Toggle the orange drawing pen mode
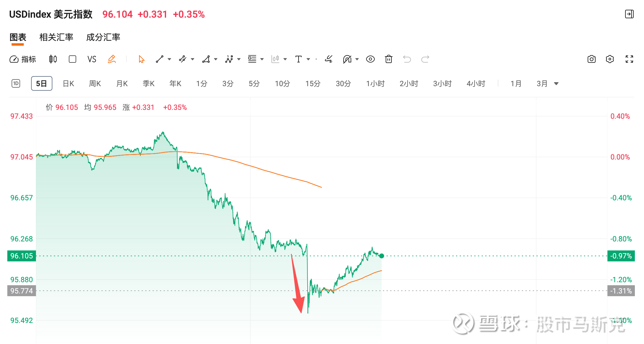 point(112,59)
